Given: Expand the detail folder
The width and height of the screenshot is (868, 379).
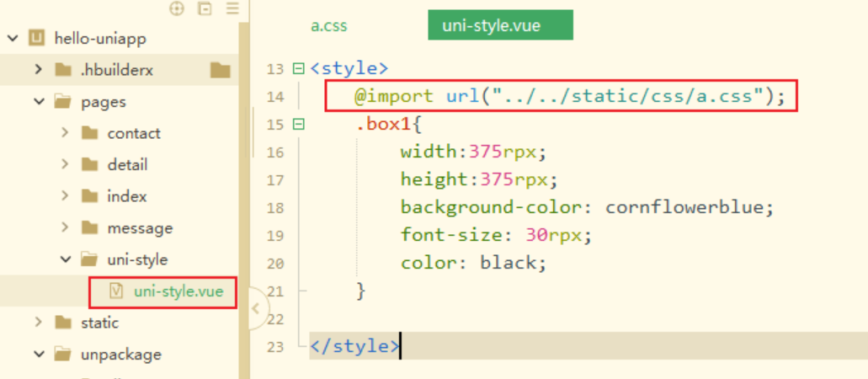Looking at the screenshot, I should tap(65, 164).
